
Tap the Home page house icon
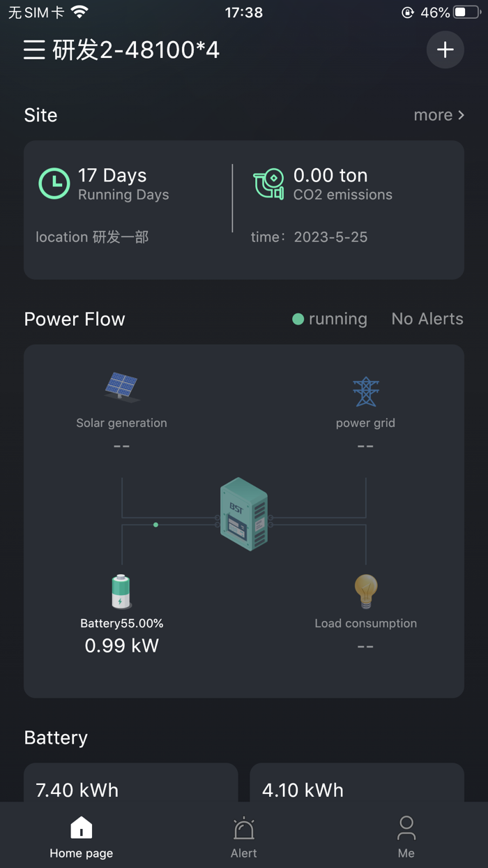click(x=81, y=828)
